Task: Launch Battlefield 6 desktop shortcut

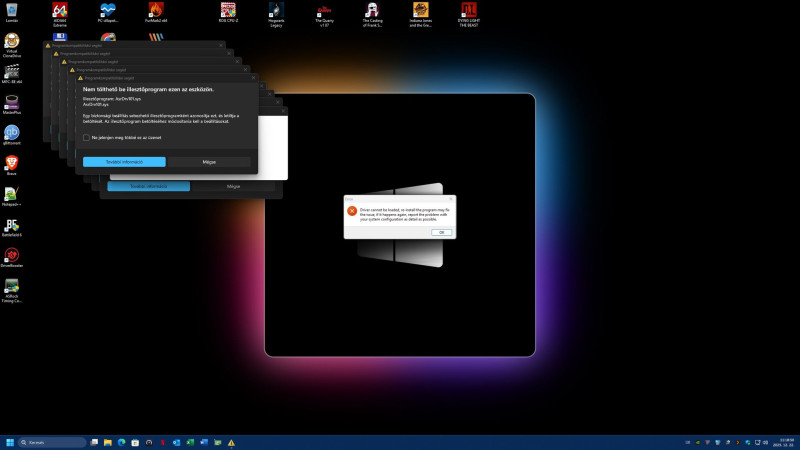Action: (x=12, y=227)
